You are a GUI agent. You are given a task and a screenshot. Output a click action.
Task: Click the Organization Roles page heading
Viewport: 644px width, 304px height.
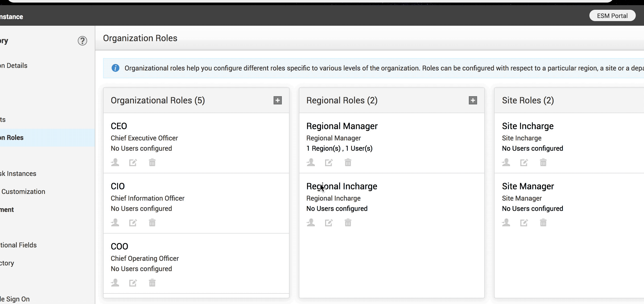pyautogui.click(x=140, y=38)
